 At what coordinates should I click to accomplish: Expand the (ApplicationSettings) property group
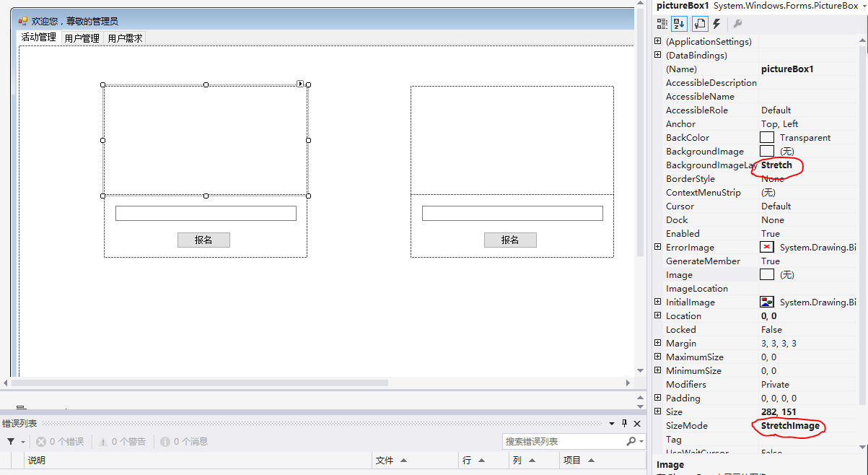657,41
